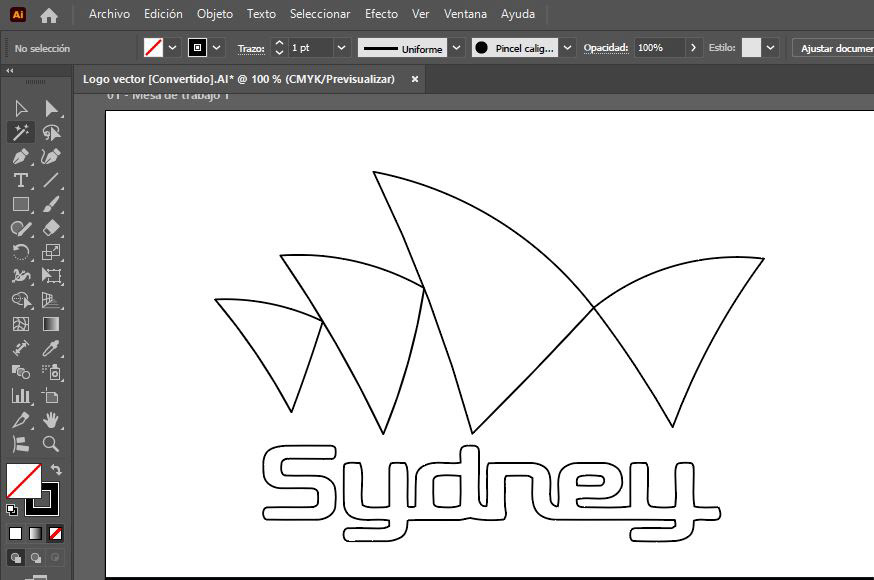Swap fill and stroke colors arrow
The height and width of the screenshot is (580, 874).
point(56,470)
